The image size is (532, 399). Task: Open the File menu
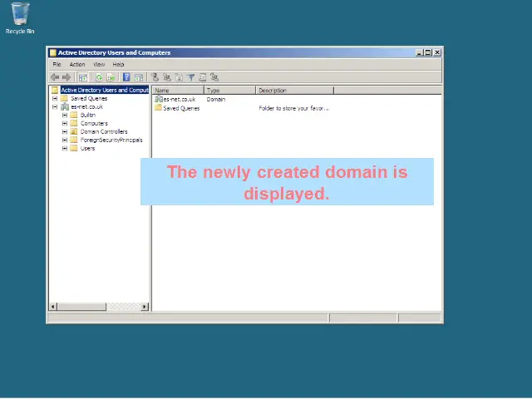pos(57,65)
